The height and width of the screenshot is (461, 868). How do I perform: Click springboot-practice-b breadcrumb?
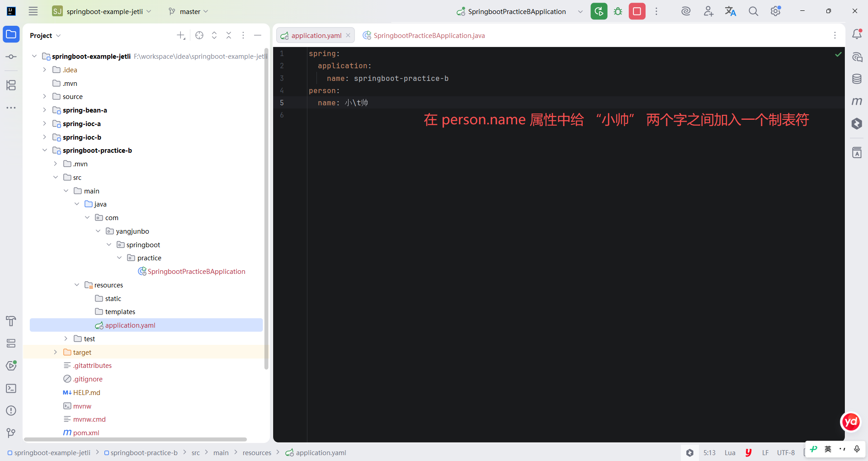[x=141, y=452]
